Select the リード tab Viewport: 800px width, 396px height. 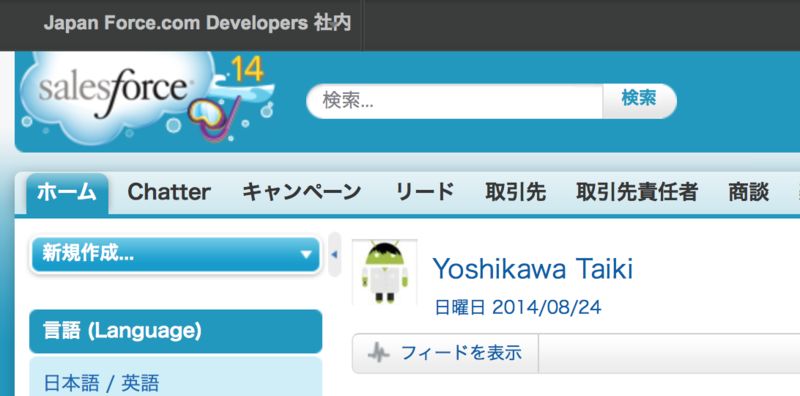424,193
